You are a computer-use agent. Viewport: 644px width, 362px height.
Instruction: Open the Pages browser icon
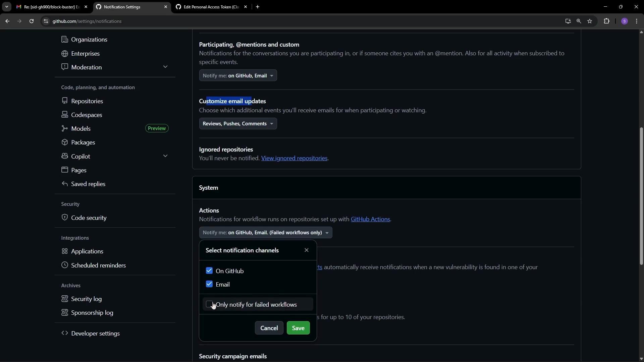(x=64, y=170)
